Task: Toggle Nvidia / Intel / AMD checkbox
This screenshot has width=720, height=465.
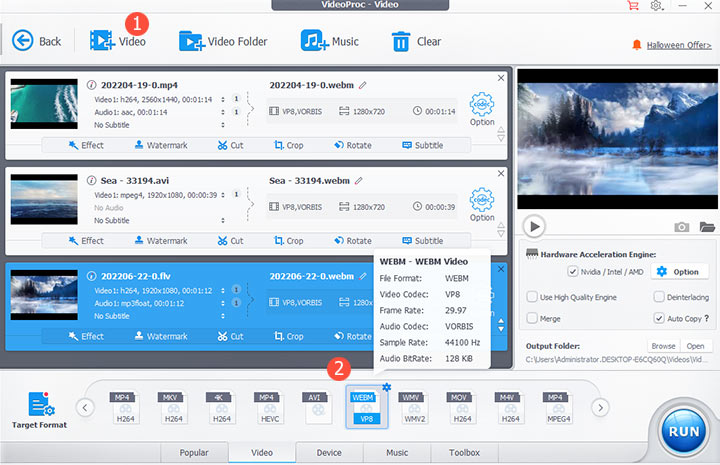Action: [x=573, y=272]
